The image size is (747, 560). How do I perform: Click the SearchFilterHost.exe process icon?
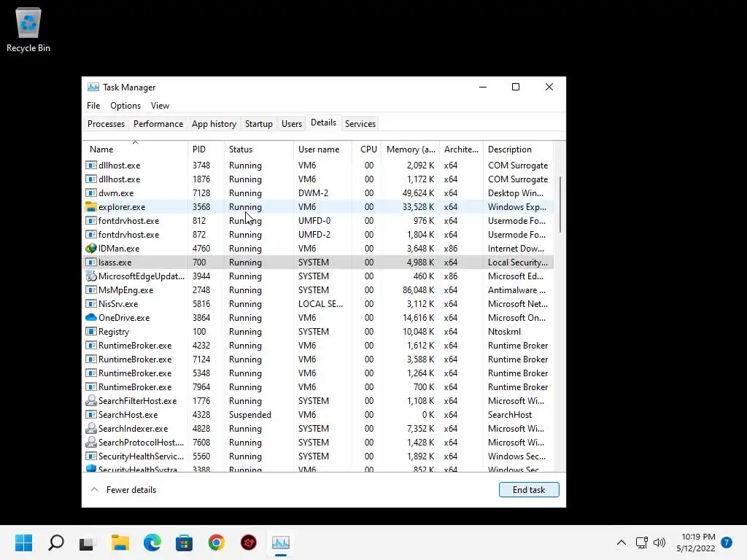pos(91,400)
